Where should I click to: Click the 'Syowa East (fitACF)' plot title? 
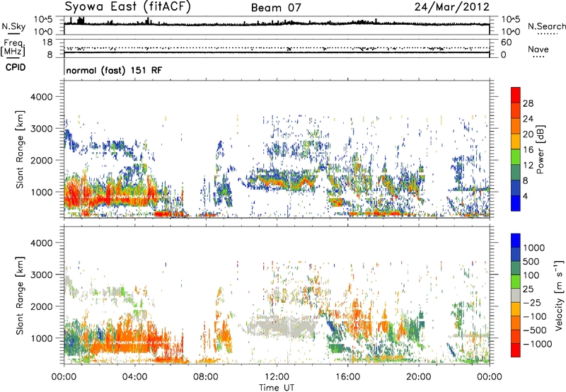click(x=127, y=6)
